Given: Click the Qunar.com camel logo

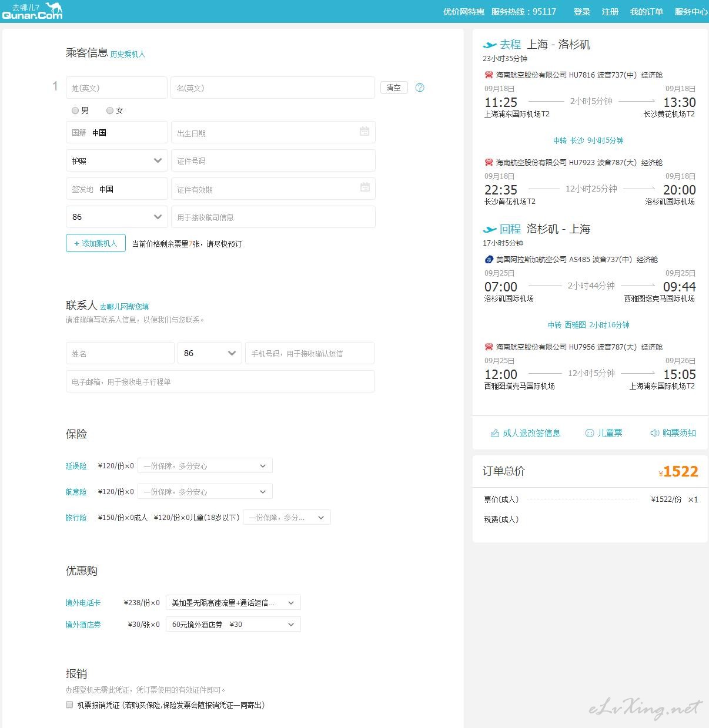Looking at the screenshot, I should click(32, 11).
